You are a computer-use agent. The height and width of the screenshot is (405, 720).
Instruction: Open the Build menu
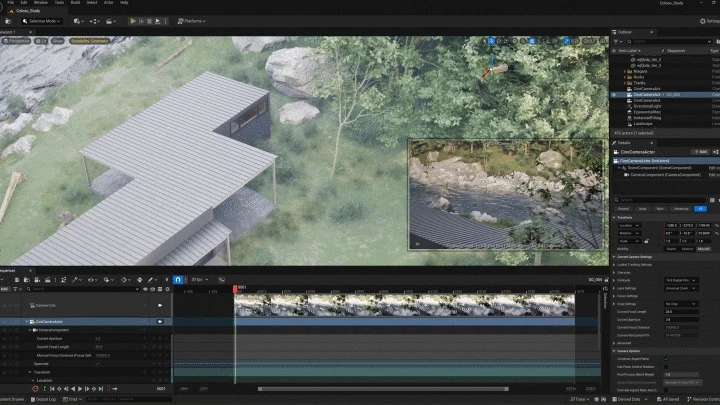(75, 3)
